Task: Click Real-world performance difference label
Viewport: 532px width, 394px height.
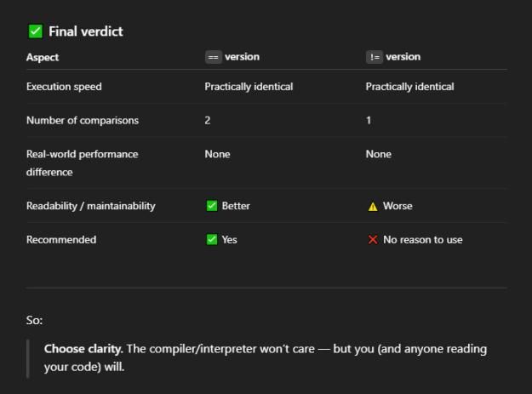Action: [83, 163]
